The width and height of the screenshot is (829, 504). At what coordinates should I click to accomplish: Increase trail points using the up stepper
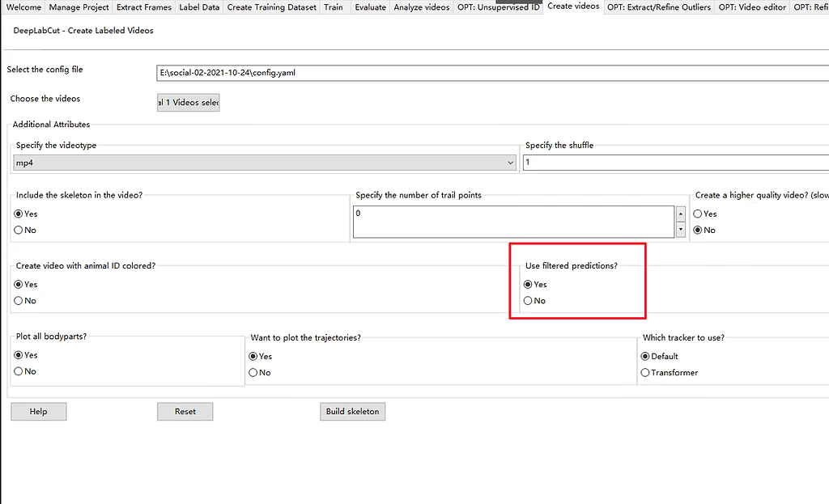[x=680, y=214]
